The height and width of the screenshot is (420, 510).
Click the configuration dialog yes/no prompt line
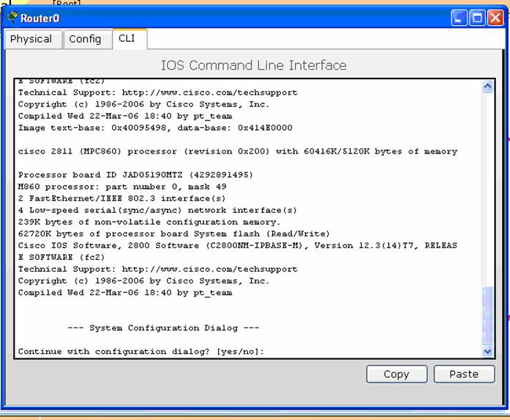coord(141,352)
